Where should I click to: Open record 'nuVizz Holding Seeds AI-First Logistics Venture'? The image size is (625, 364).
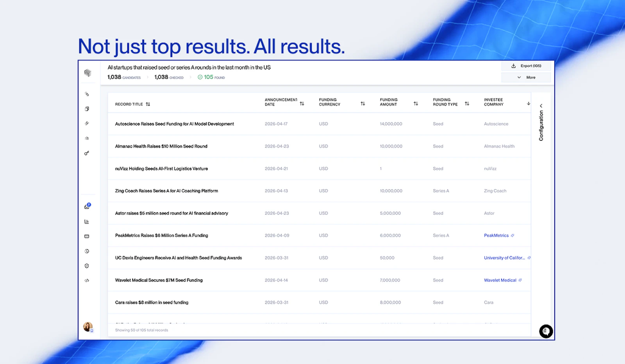(x=161, y=169)
